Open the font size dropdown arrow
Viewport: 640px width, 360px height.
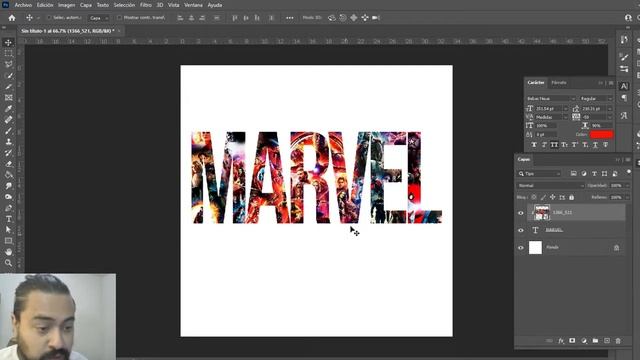pyautogui.click(x=565, y=109)
